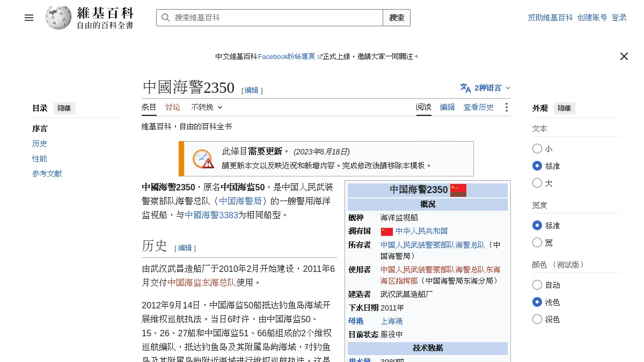The height and width of the screenshot is (362, 644).
Task: Hide the 外观 appearance panel
Action: point(564,108)
